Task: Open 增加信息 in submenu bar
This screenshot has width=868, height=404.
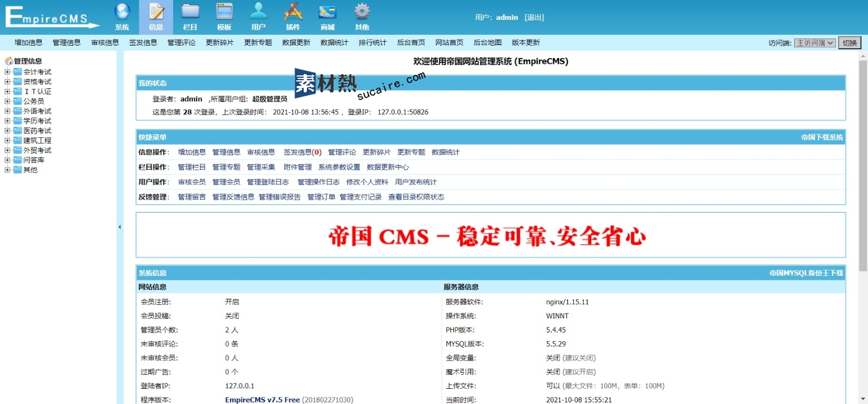Action: [28, 42]
